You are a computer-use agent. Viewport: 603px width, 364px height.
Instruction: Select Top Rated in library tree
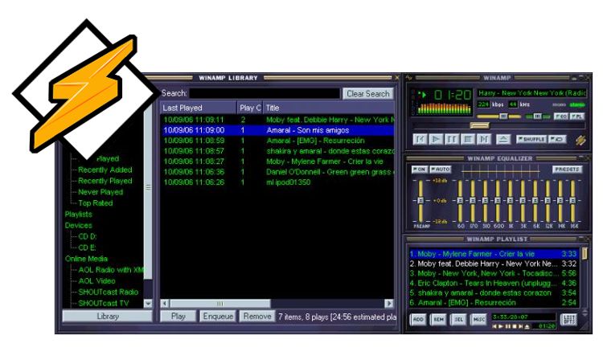pyautogui.click(x=96, y=203)
